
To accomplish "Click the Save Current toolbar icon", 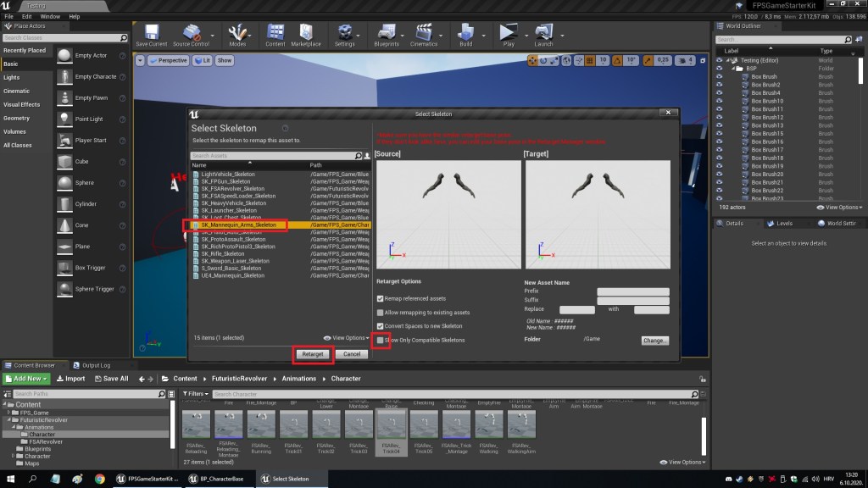I will [x=152, y=35].
